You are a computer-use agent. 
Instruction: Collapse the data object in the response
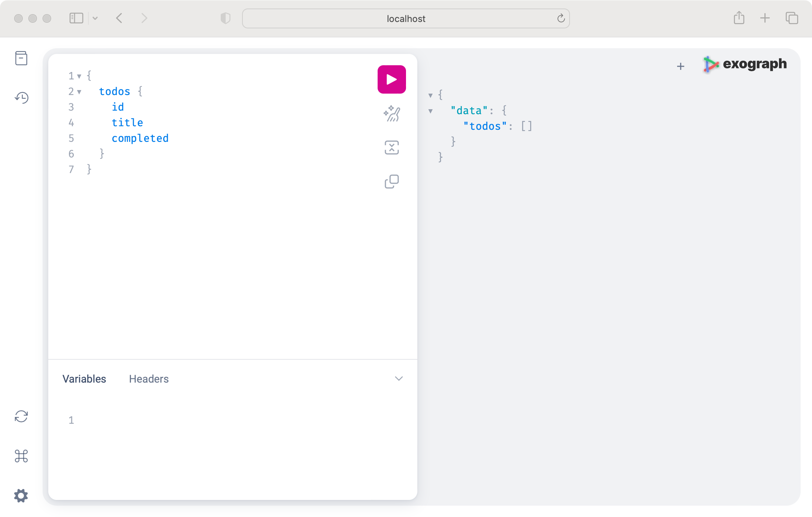tap(430, 111)
